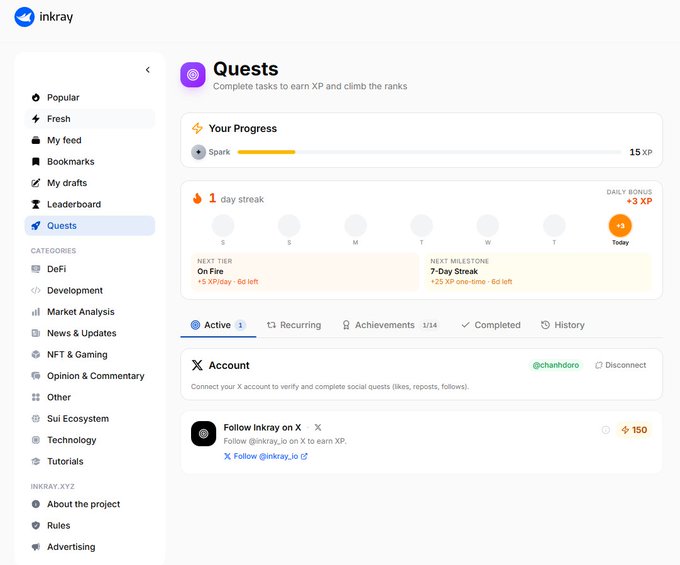
Task: Click the Follow Inkray quest black icon
Action: click(x=203, y=433)
